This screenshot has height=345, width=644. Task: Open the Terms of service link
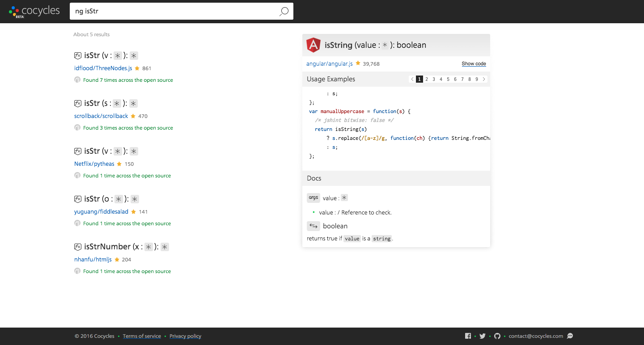coord(142,336)
